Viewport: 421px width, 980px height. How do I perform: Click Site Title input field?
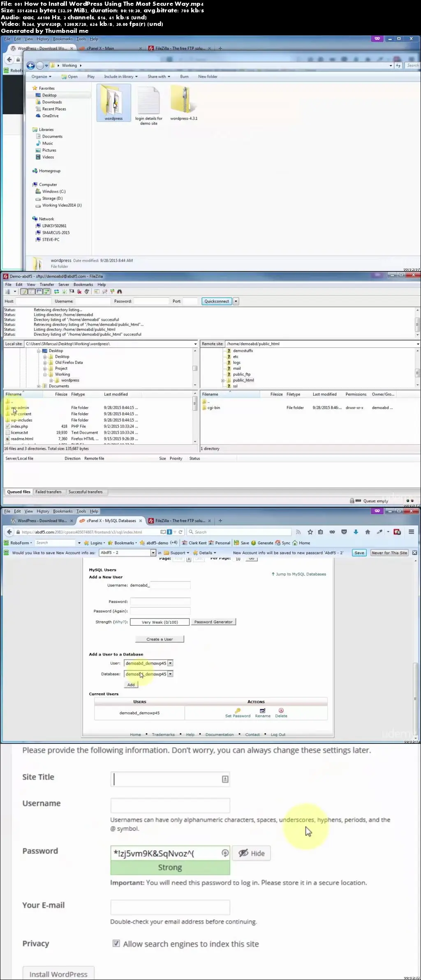tap(170, 779)
